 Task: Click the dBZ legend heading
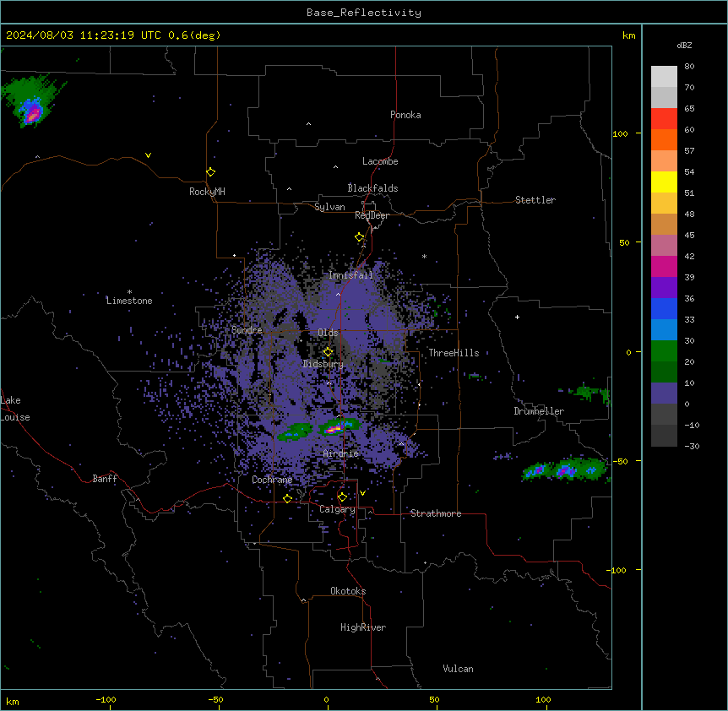coord(684,45)
